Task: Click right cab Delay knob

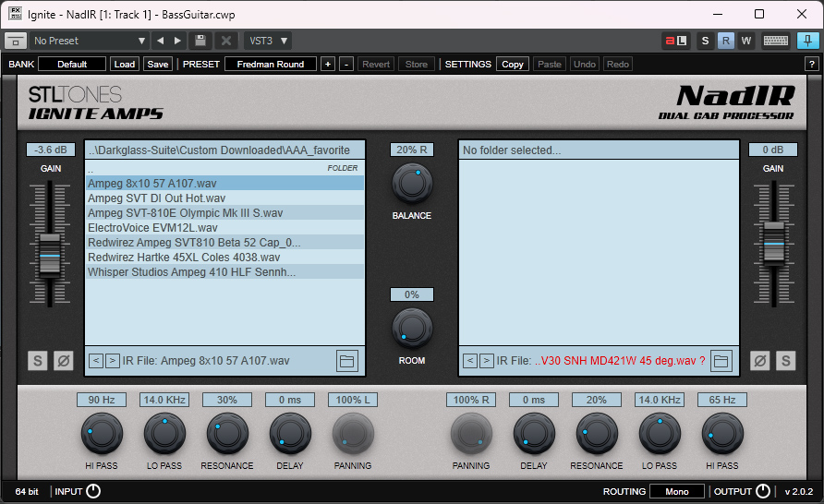Action: pyautogui.click(x=534, y=434)
